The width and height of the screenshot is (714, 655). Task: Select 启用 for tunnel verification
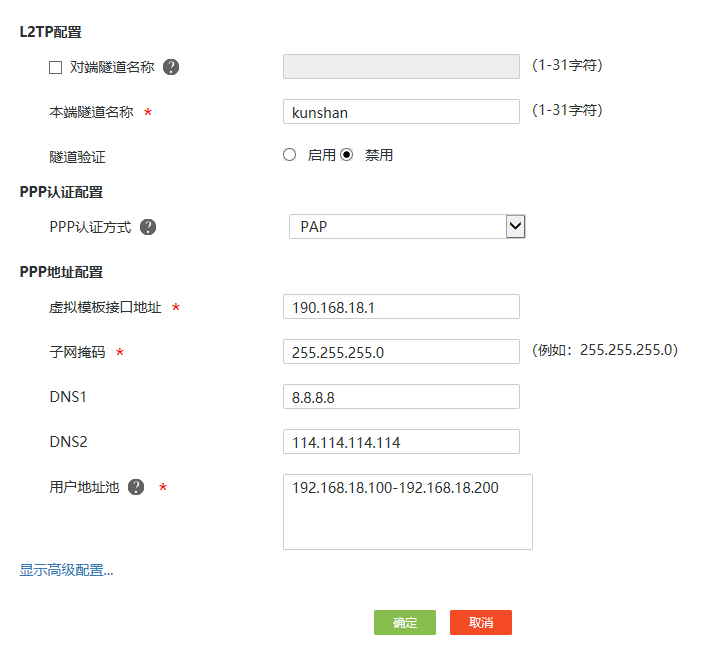(290, 155)
